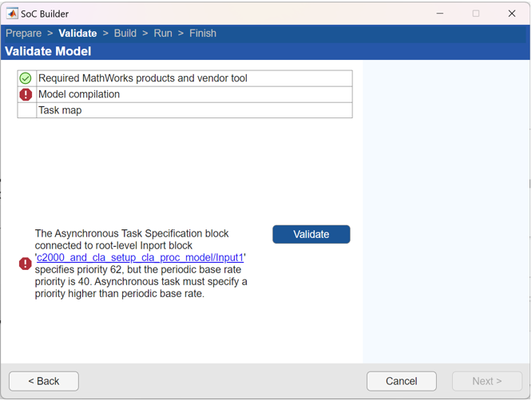The image size is (532, 401).
Task: Go to the Prepare step in breadcrumb
Action: click(23, 34)
